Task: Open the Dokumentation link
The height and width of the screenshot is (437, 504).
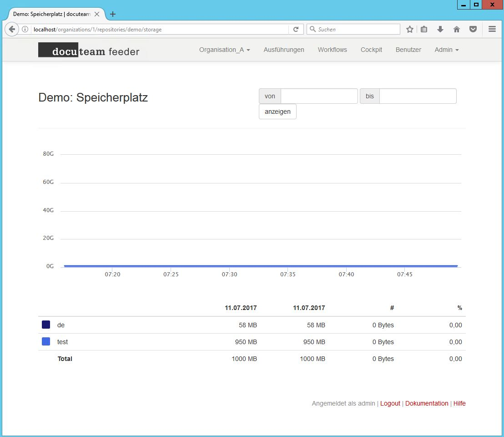Action: pos(426,403)
